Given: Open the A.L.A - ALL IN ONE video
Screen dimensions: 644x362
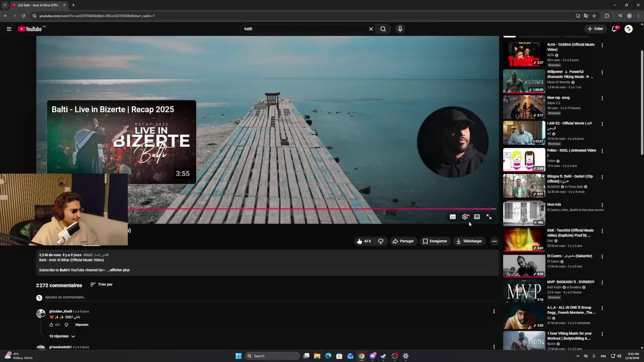Looking at the screenshot, I should click(x=524, y=317).
